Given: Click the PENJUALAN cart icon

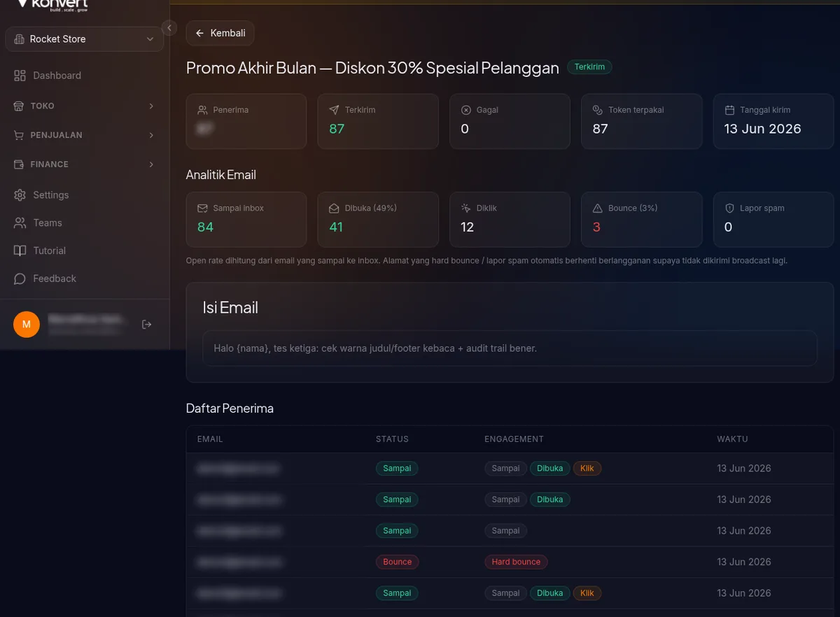Looking at the screenshot, I should pos(18,135).
